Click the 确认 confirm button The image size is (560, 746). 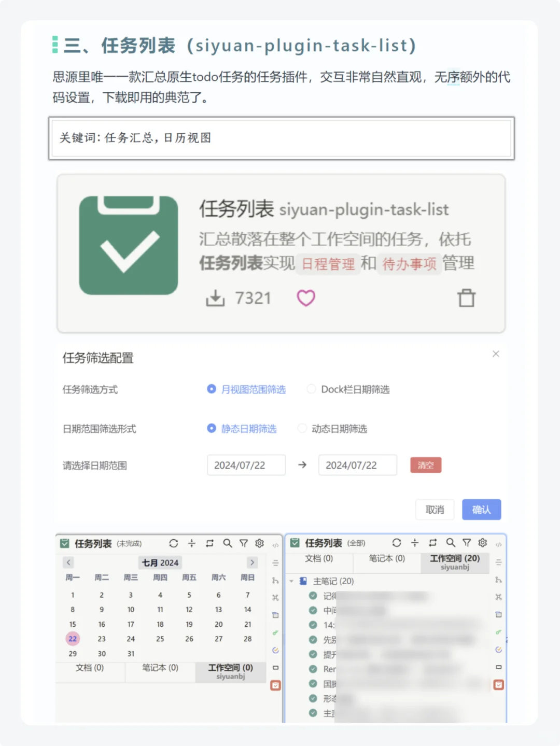coord(481,510)
